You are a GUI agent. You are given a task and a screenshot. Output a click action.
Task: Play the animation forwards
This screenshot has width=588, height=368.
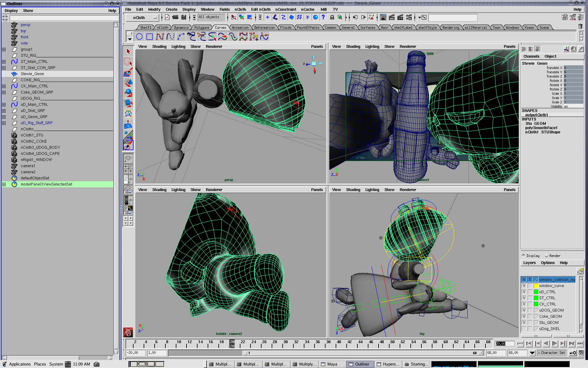pos(554,344)
